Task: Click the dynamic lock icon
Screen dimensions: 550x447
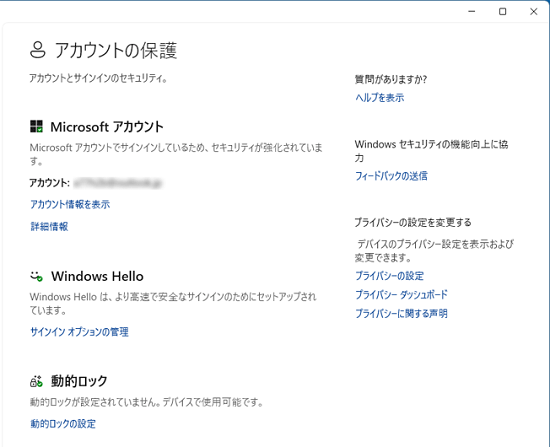Action: coord(36,381)
